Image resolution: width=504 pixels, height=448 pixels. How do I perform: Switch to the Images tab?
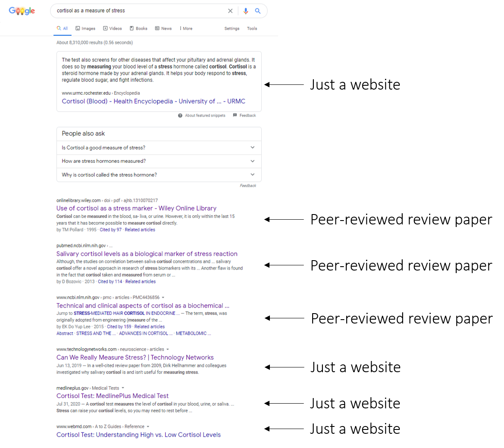click(x=85, y=28)
